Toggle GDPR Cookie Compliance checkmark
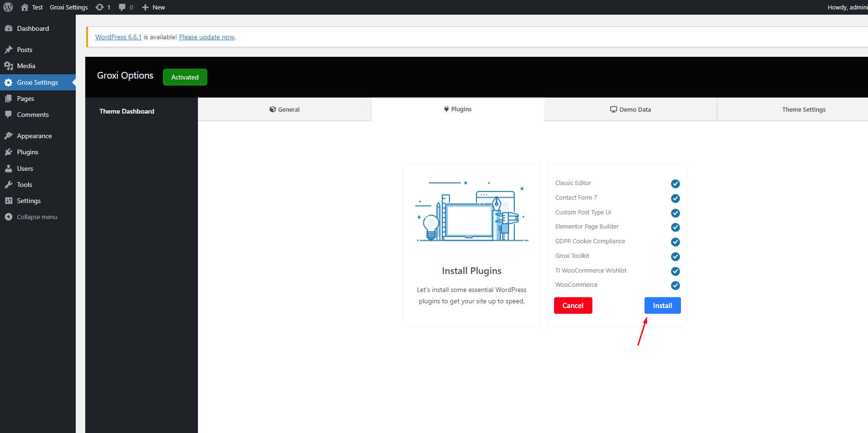This screenshot has height=433, width=868. click(x=675, y=242)
